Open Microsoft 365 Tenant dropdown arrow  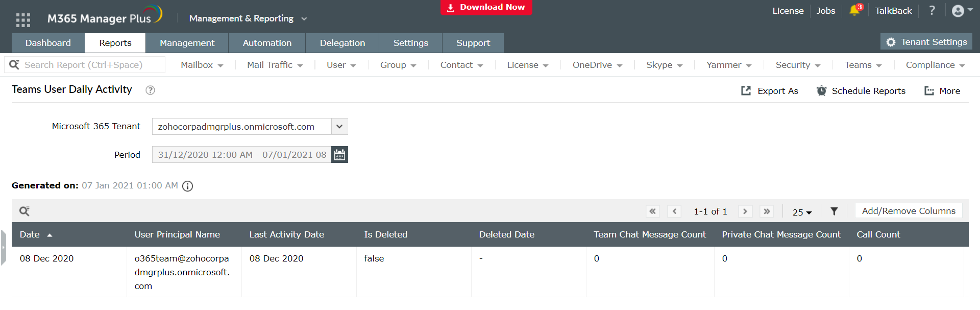tap(339, 126)
